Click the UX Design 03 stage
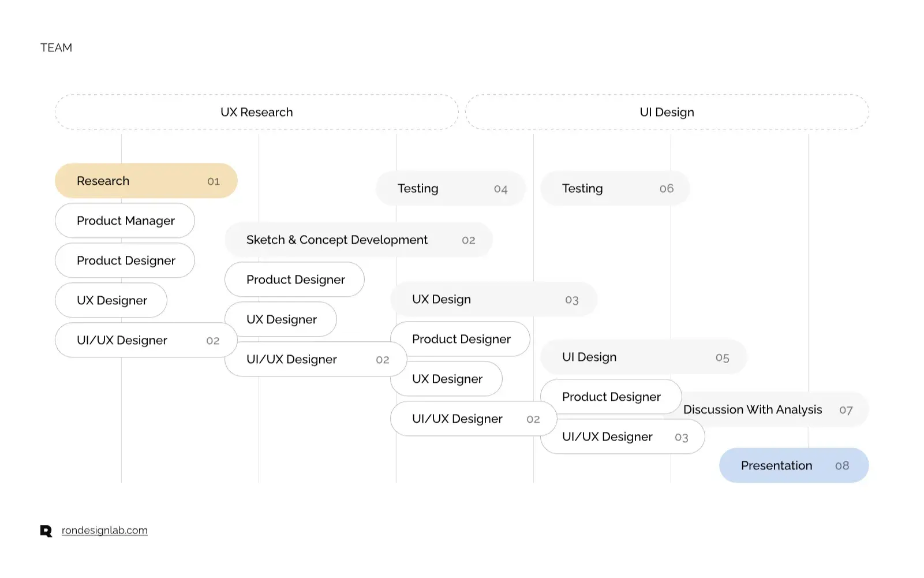 click(494, 299)
